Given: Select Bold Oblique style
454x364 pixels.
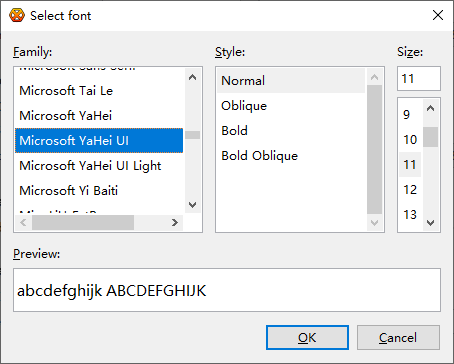Looking at the screenshot, I should click(x=291, y=156).
